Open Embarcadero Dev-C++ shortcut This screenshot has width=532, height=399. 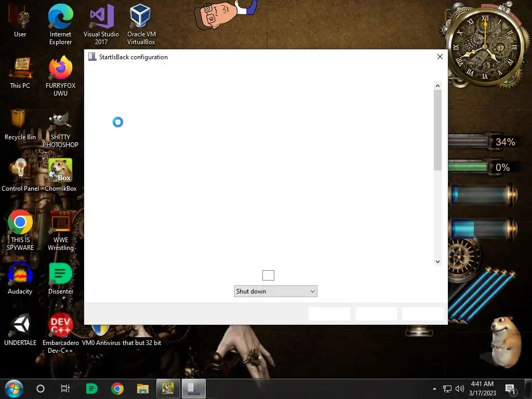60,334
